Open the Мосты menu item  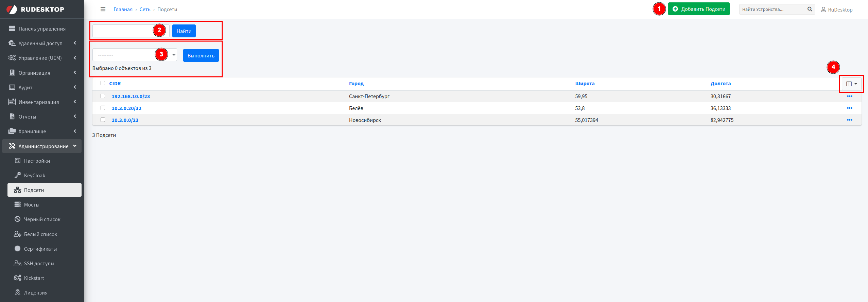coord(32,205)
